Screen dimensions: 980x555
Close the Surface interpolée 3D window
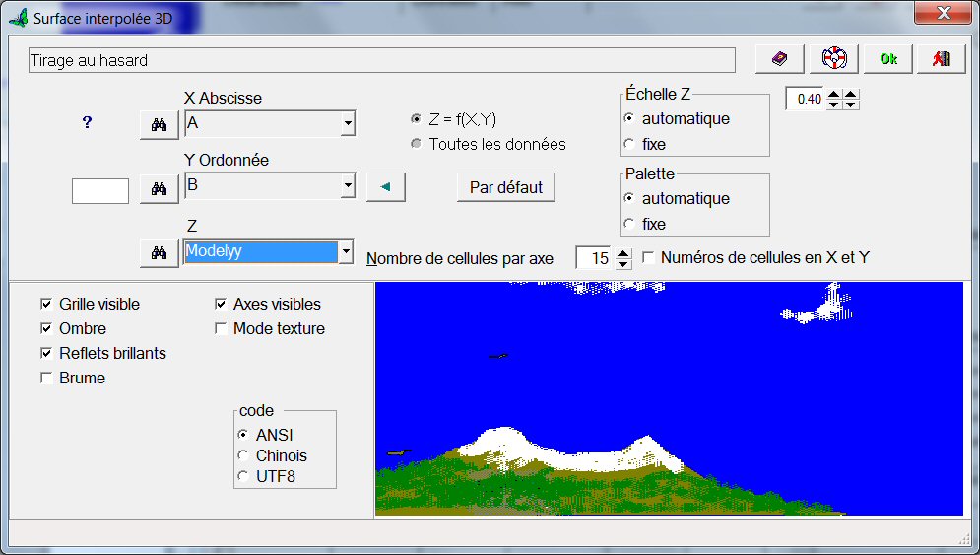944,13
